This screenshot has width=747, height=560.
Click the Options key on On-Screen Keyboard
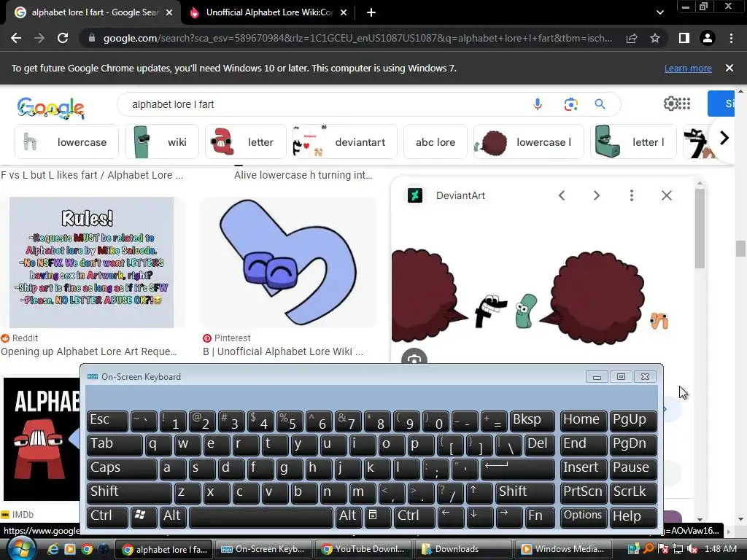(x=584, y=516)
